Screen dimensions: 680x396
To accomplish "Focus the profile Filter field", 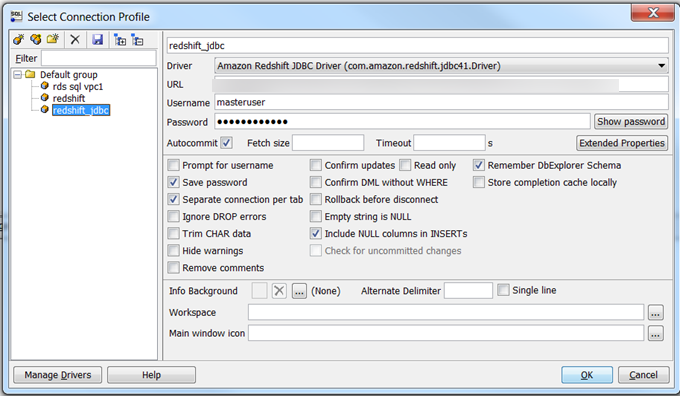I will pos(98,58).
